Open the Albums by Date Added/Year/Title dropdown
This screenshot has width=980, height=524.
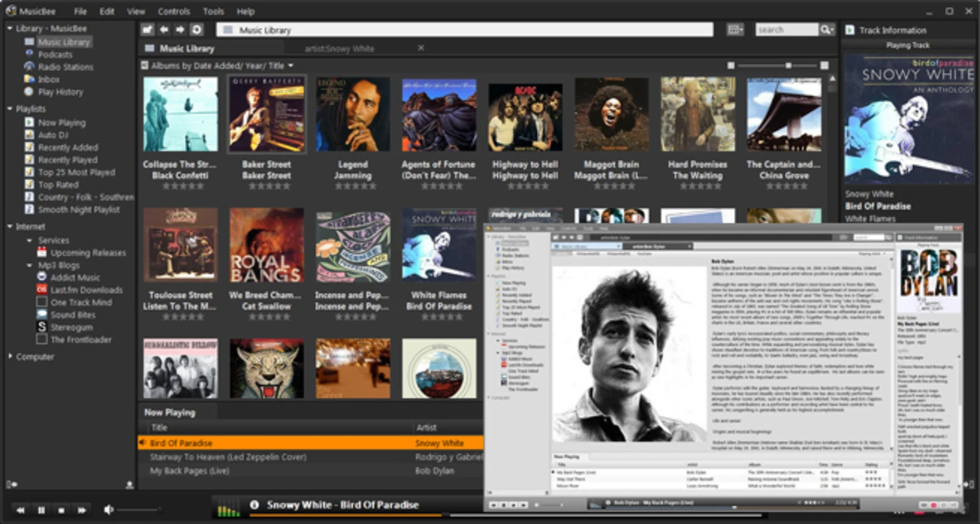[x=215, y=65]
